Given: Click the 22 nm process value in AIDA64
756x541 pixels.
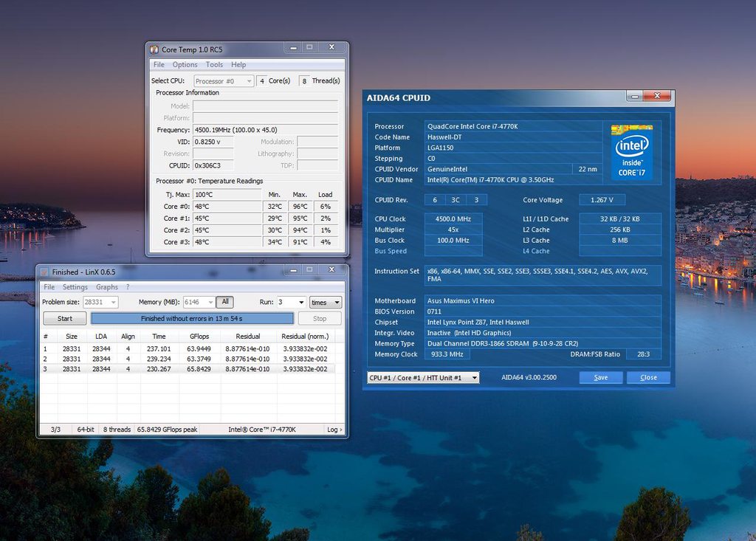Looking at the screenshot, I should tap(588, 169).
